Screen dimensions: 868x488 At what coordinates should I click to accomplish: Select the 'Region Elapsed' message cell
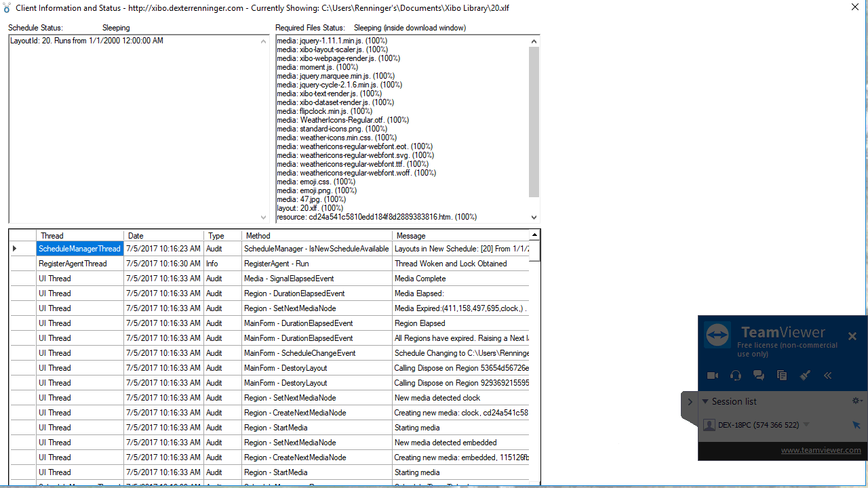click(x=460, y=323)
